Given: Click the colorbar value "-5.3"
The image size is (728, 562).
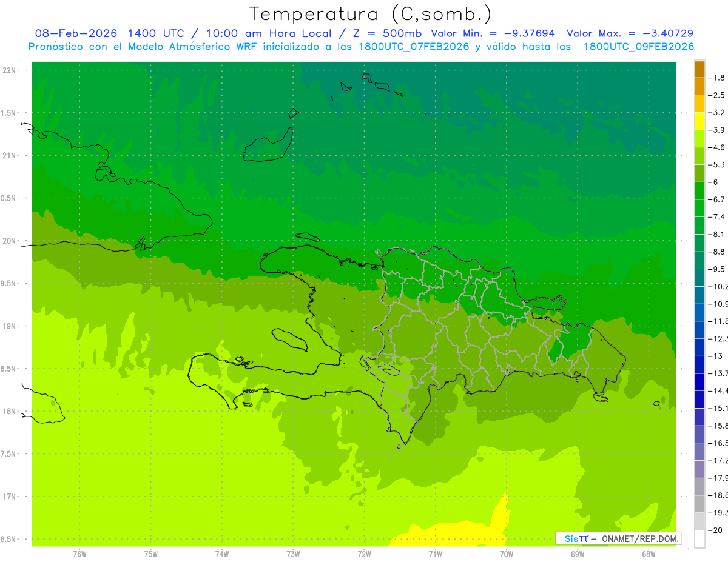Looking at the screenshot, I should pos(716,164).
